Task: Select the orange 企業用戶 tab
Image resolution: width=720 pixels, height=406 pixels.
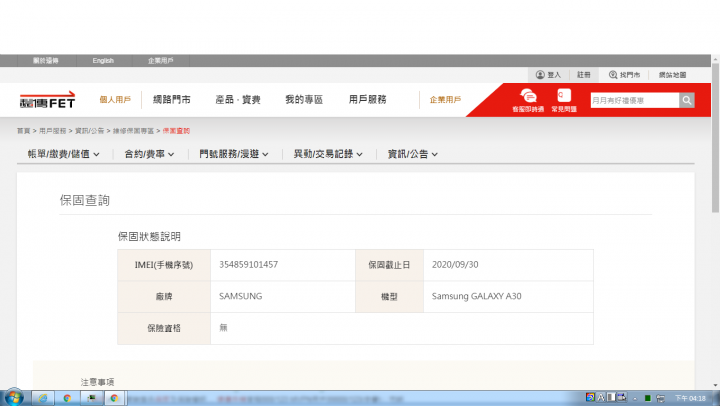Action: tap(445, 100)
